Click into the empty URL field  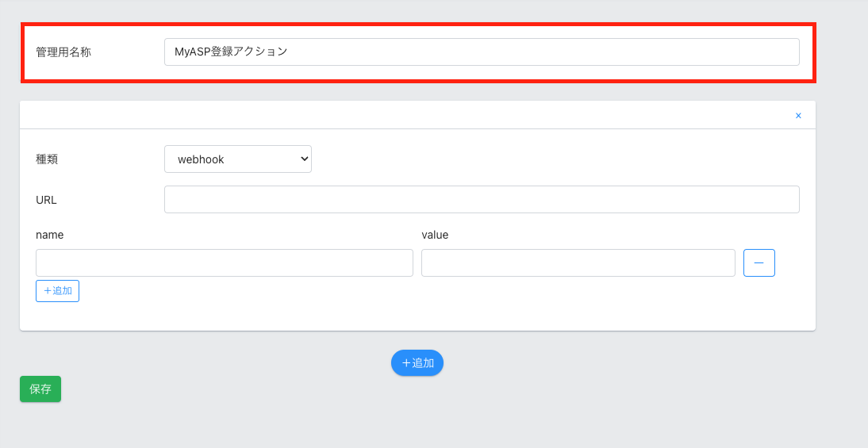coord(481,200)
